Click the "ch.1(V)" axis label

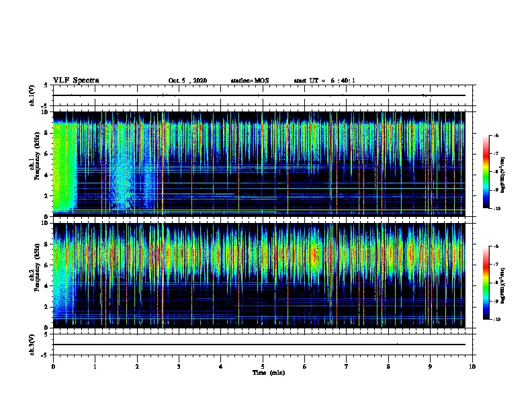click(x=32, y=95)
